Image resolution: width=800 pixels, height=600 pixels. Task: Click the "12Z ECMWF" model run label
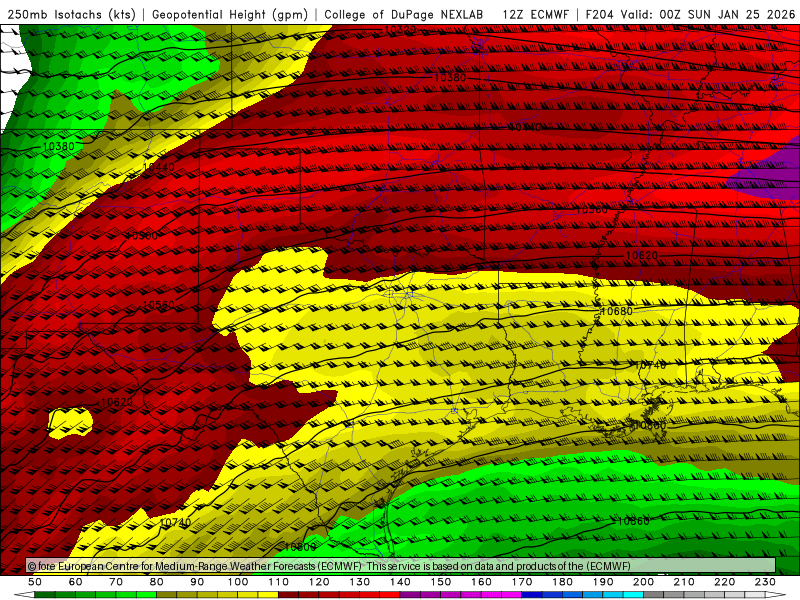tap(535, 14)
